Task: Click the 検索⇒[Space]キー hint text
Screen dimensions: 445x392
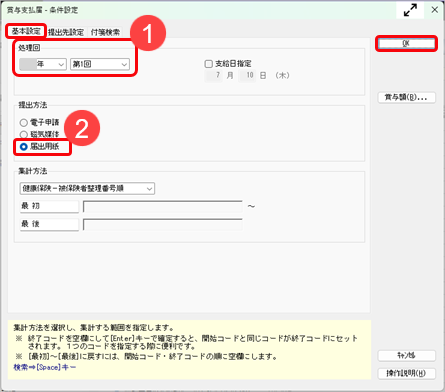Action: click(45, 367)
